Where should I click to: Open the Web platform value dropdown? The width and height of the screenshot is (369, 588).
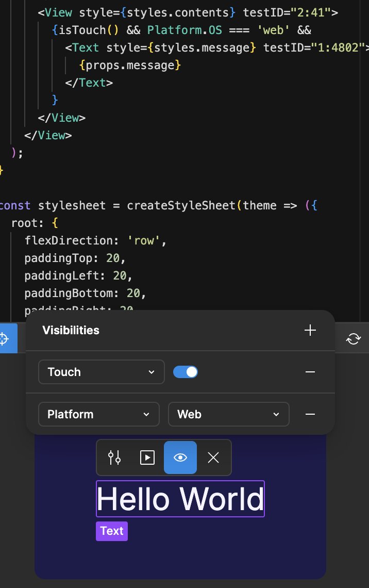click(x=228, y=414)
